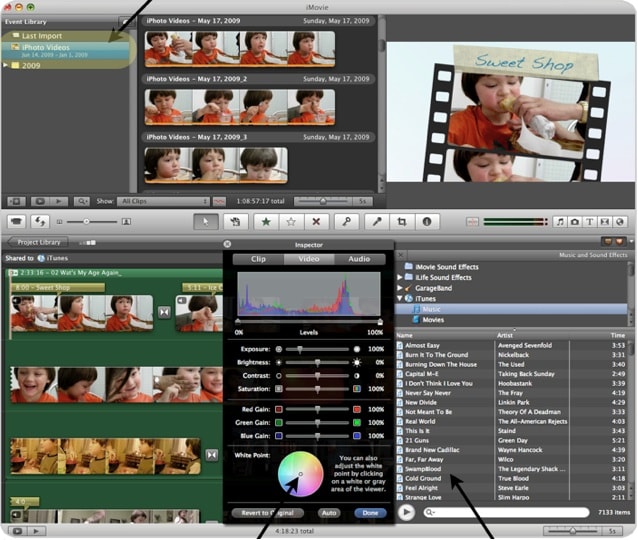The width and height of the screenshot is (638, 540).
Task: Click the add selection to project icon
Action: coord(235,222)
